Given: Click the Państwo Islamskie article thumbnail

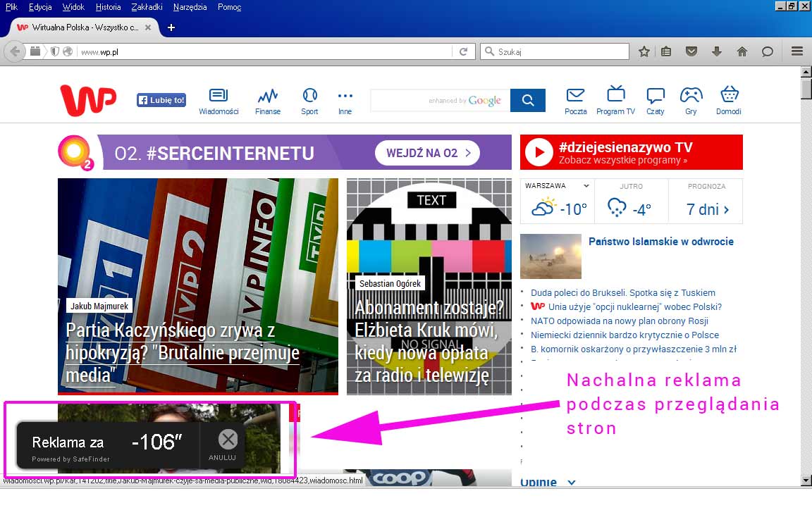Looking at the screenshot, I should coord(550,256).
